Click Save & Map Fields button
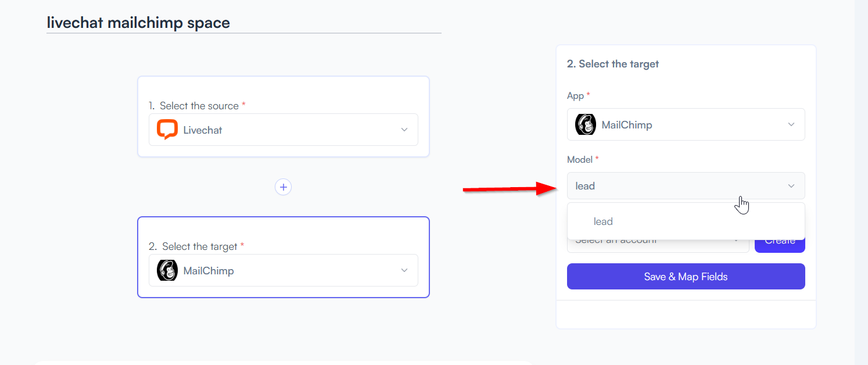This screenshot has width=868, height=365. pyautogui.click(x=686, y=277)
